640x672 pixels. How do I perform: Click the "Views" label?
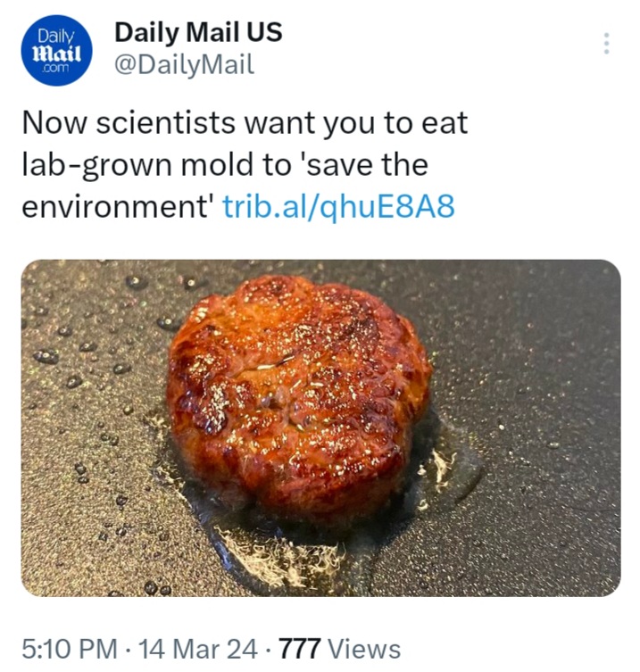(x=363, y=649)
